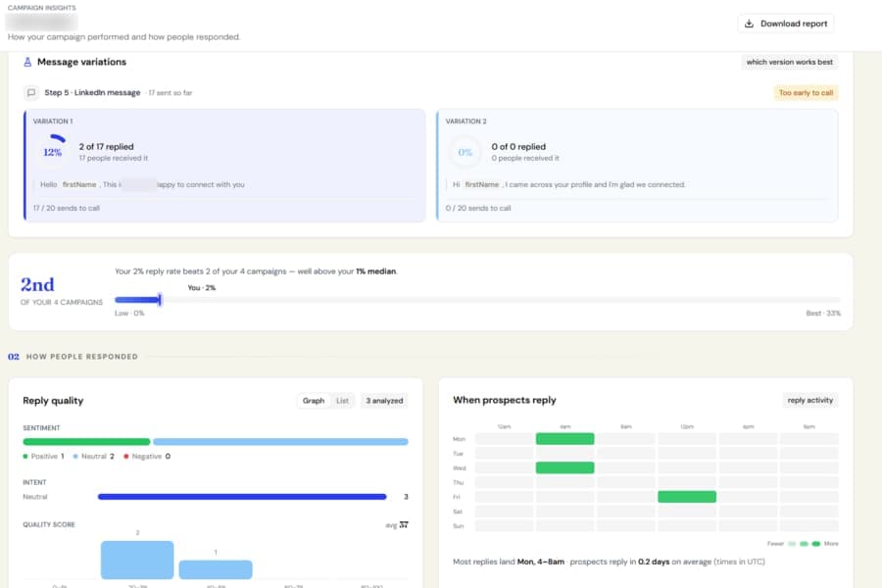Click the '17 / 20 sends to call' text

[x=67, y=208]
